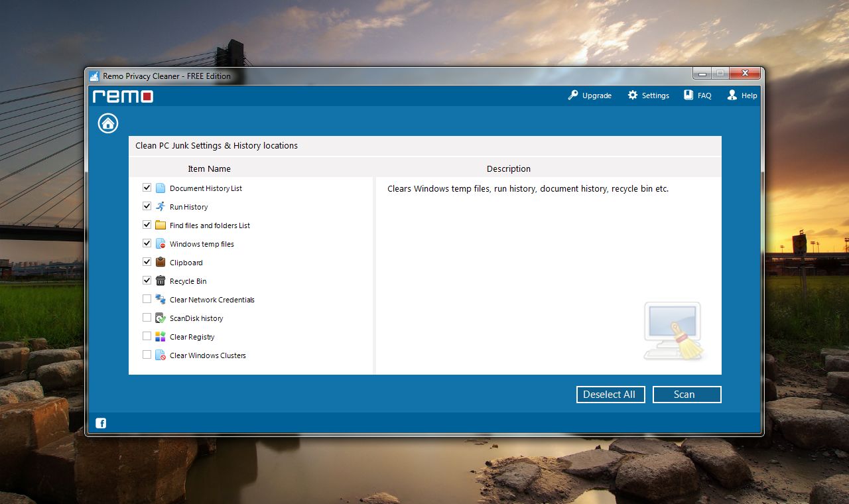This screenshot has width=849, height=504.
Task: Enable Clear Registry checkbox
Action: (x=147, y=336)
